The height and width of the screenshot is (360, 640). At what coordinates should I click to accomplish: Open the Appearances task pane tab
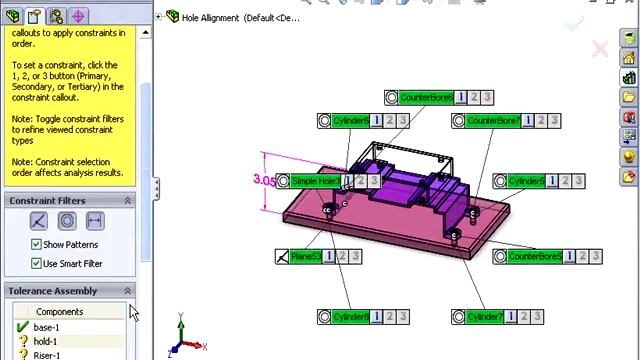629,157
